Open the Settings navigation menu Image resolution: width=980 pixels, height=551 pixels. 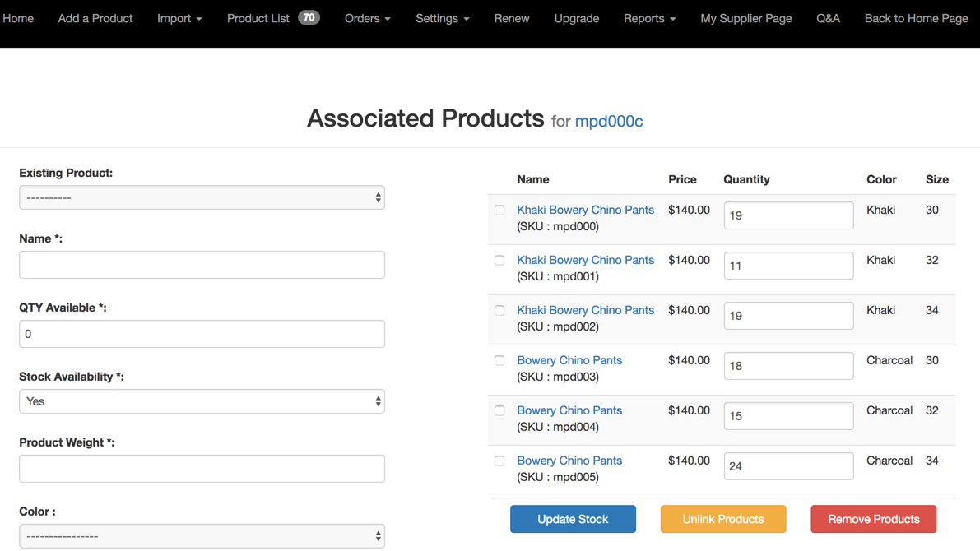(x=442, y=18)
